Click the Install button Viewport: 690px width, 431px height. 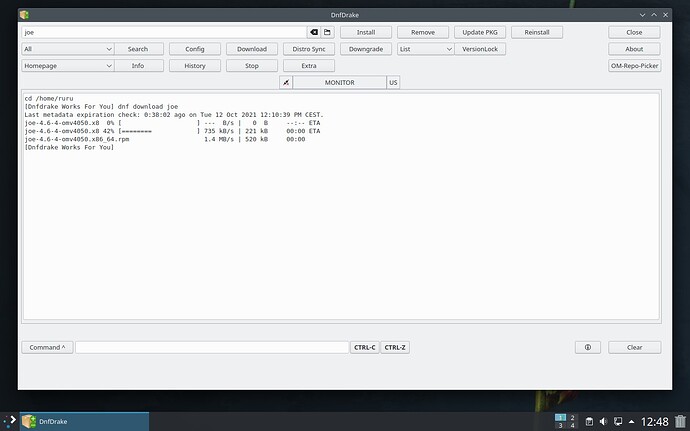(x=366, y=32)
